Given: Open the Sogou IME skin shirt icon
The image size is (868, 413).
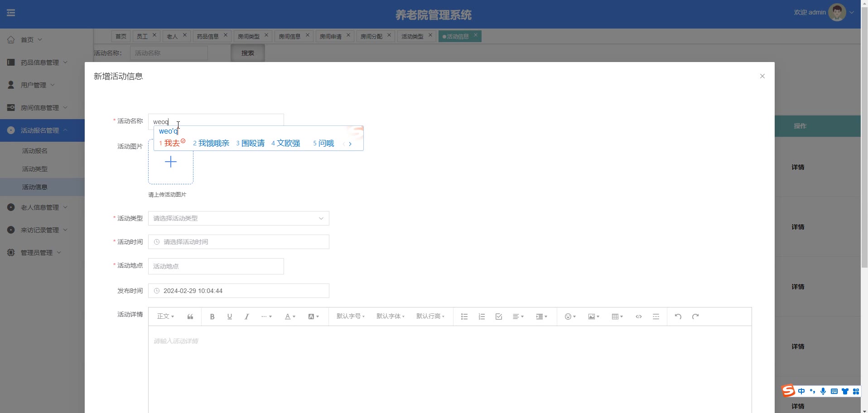Looking at the screenshot, I should click(x=845, y=391).
